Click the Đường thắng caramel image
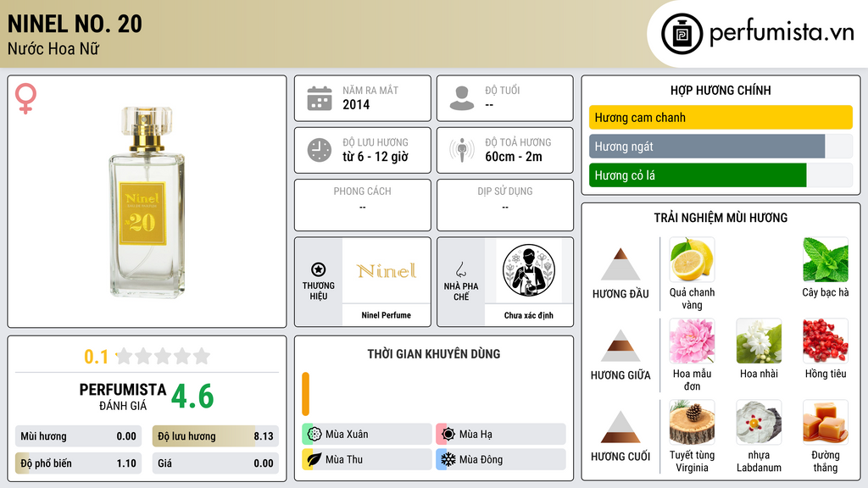The image size is (868, 488). pos(826,423)
